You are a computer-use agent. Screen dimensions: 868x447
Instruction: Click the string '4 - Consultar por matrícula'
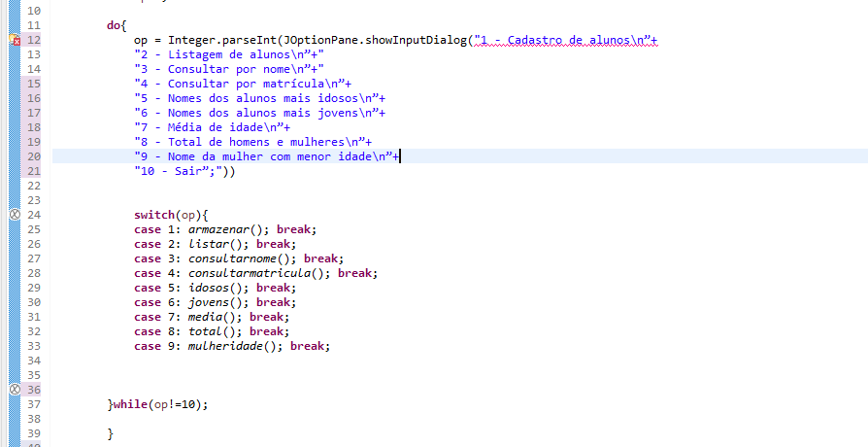point(239,84)
